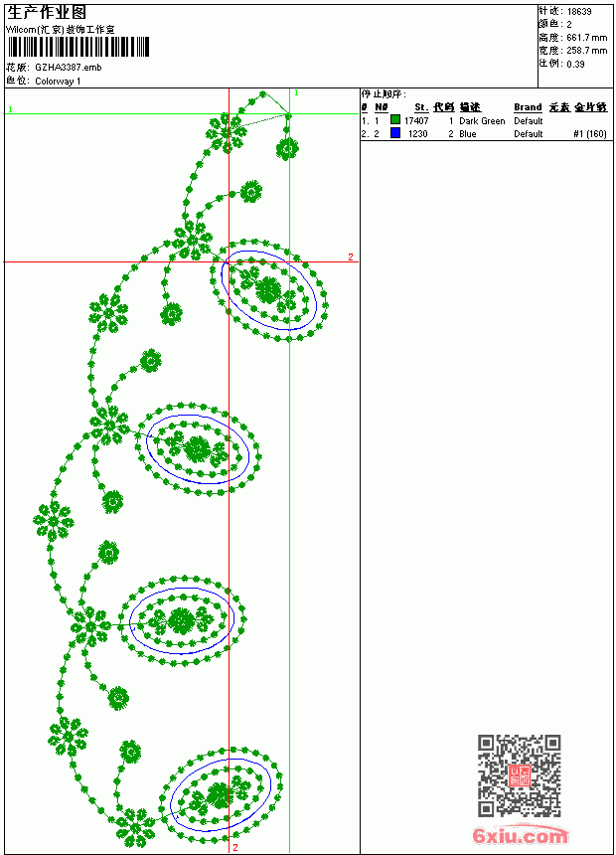Select the Blue thread description text
616x855 pixels.
click(x=467, y=133)
